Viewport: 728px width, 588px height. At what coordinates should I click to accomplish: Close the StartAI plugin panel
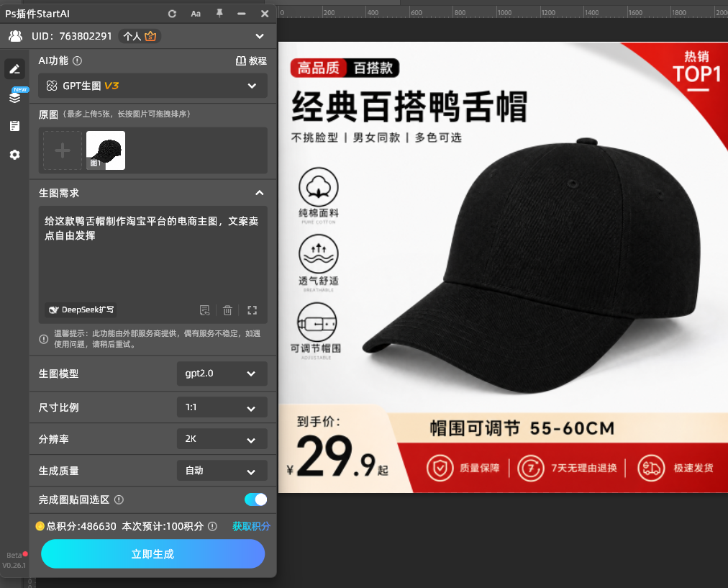(265, 14)
